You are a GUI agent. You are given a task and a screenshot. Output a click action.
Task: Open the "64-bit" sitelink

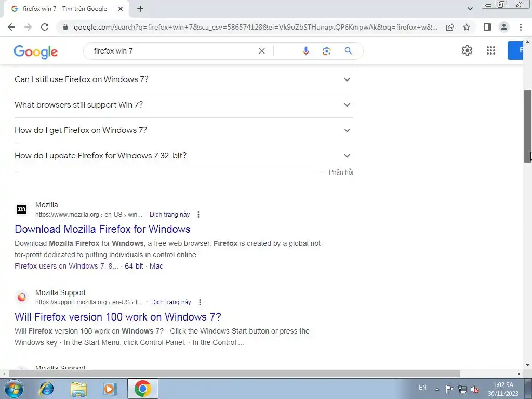pos(134,266)
